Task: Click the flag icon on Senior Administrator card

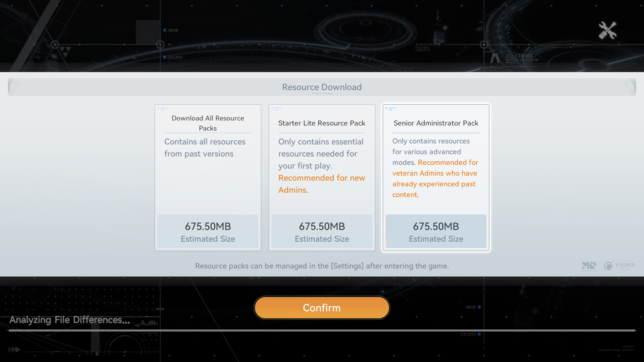Action: click(387, 108)
